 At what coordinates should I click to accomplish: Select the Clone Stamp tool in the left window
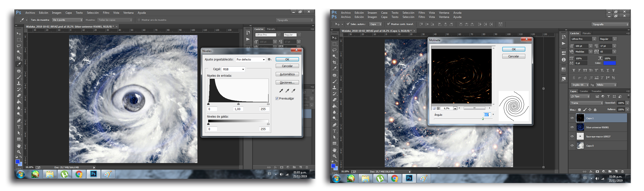point(19,83)
